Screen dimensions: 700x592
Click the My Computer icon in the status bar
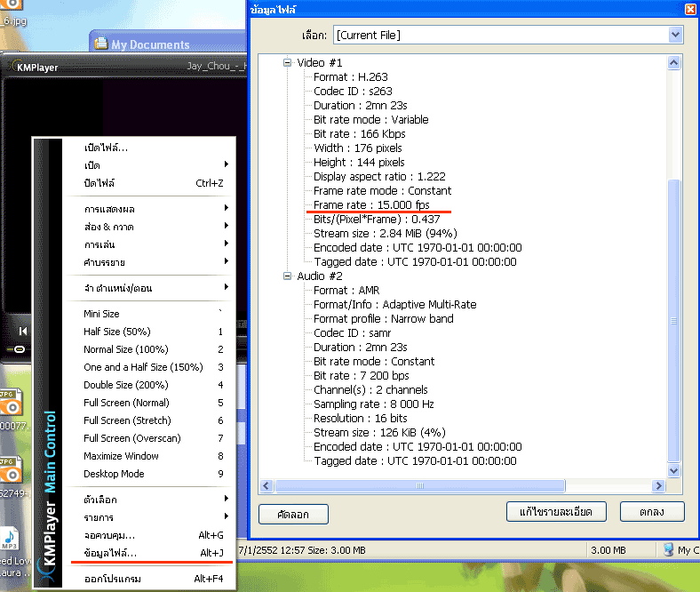coord(668,550)
